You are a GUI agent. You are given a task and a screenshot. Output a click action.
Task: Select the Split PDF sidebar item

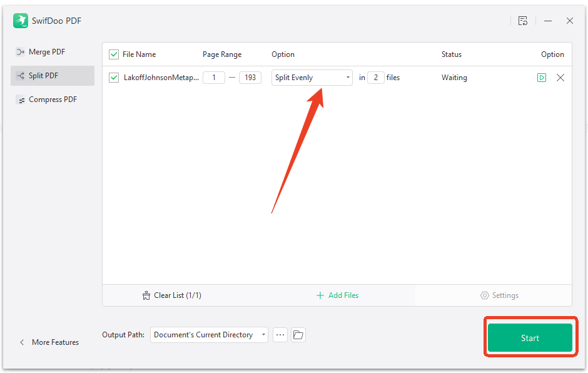tap(53, 76)
